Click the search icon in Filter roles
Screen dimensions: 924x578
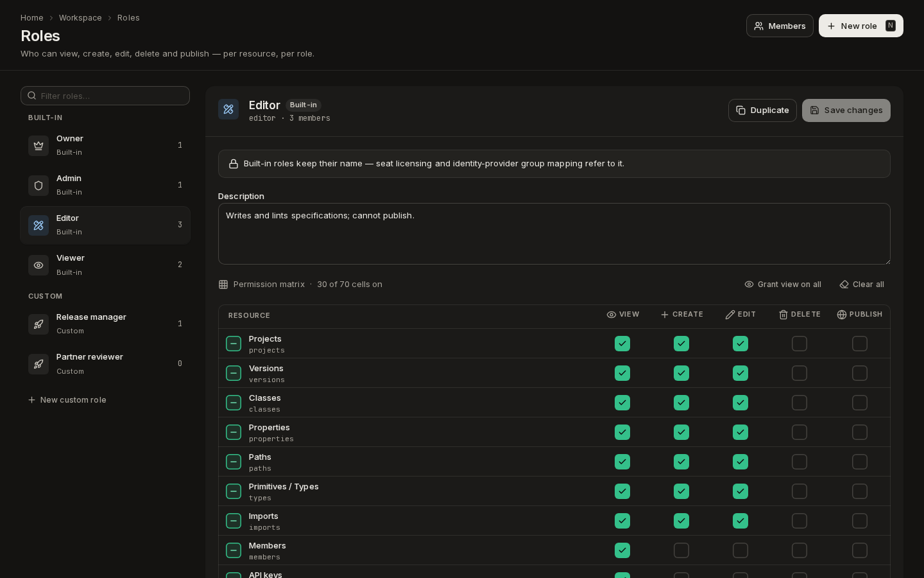pos(31,96)
